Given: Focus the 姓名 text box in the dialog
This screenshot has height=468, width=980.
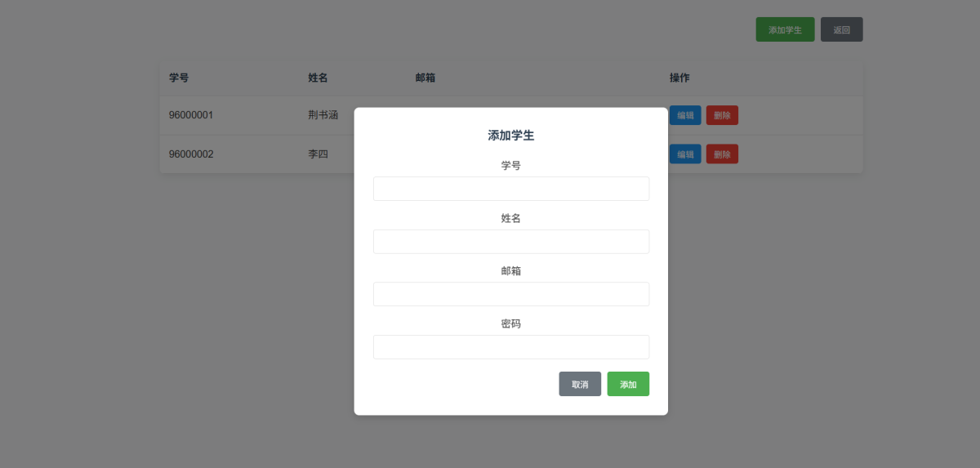Looking at the screenshot, I should coord(510,242).
